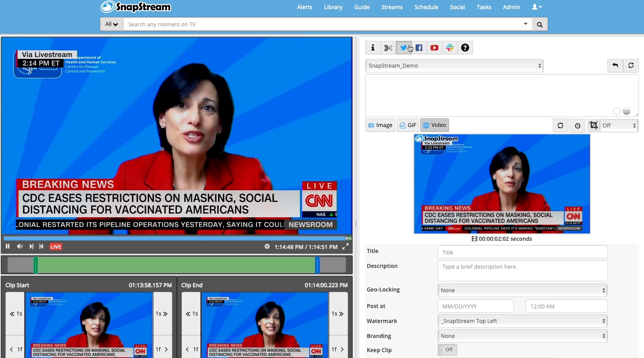Switch attachment type to Image
The image size is (644, 358).
[x=379, y=125]
